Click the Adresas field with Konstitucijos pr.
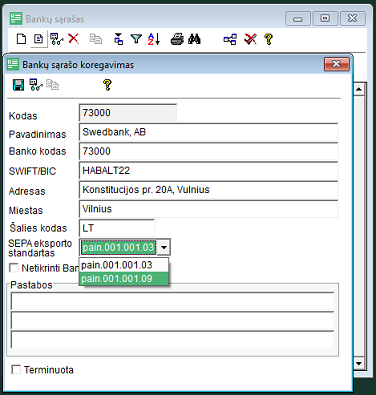 point(208,190)
